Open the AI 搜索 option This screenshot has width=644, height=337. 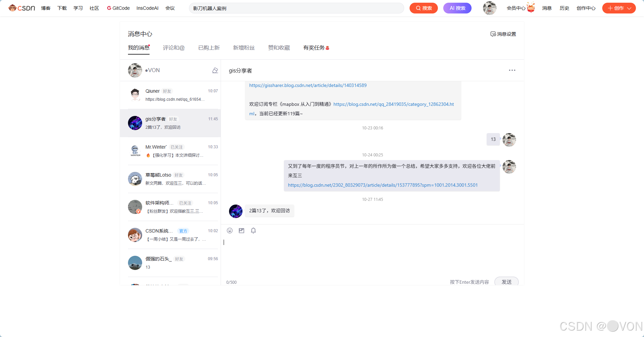coord(457,8)
